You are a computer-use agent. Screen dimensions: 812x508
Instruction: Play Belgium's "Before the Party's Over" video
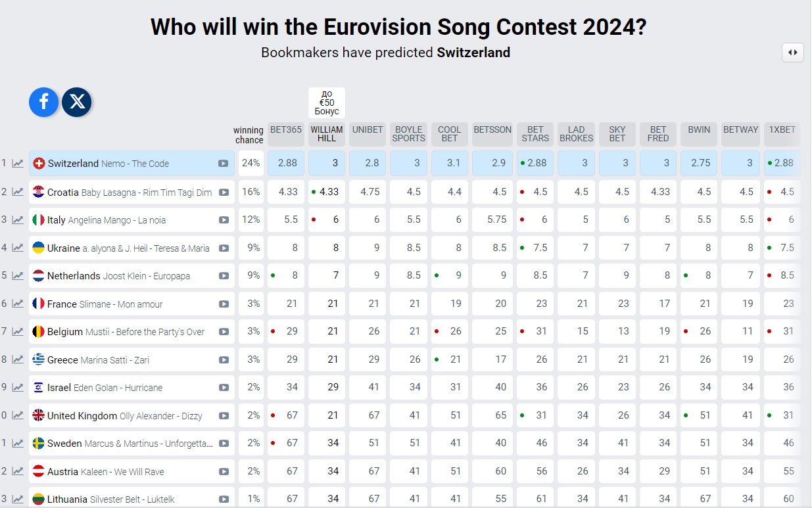pos(224,331)
